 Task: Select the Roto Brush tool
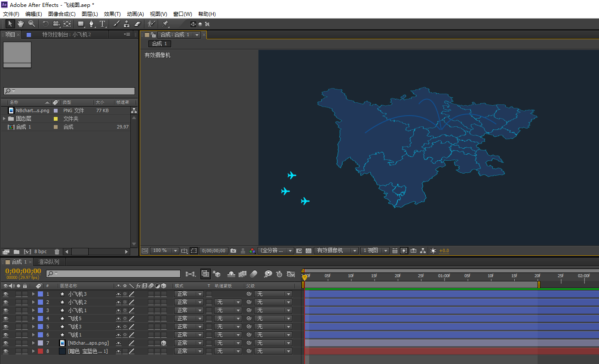151,24
